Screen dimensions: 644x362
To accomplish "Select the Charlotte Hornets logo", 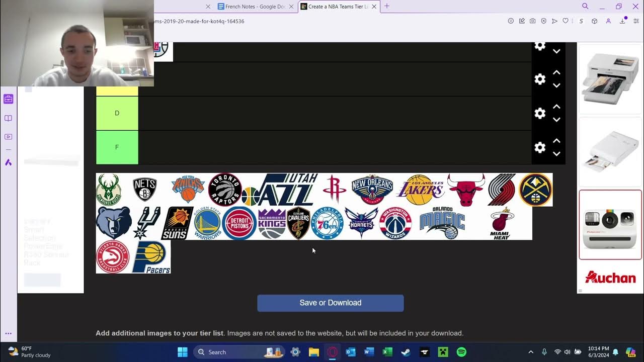I will click(x=362, y=223).
